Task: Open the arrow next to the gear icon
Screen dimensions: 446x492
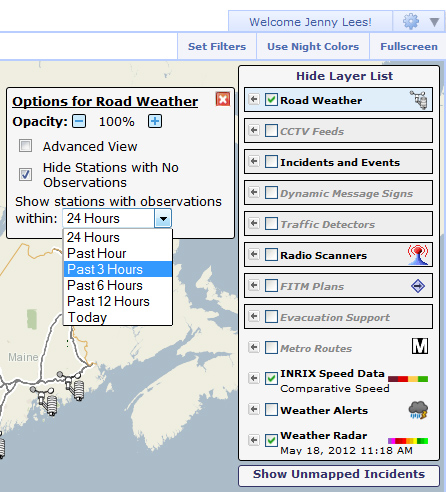Action: point(434,22)
